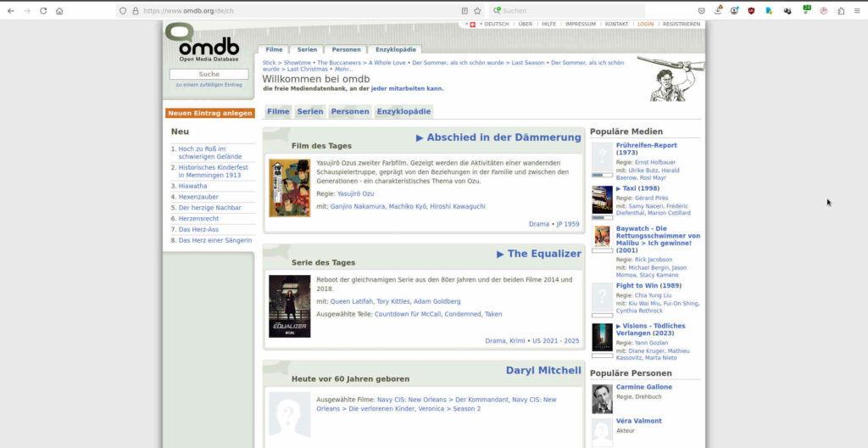Open 'Historisches Kinderfest in Memmingen 1913'
The image size is (868, 448).
pyautogui.click(x=213, y=171)
